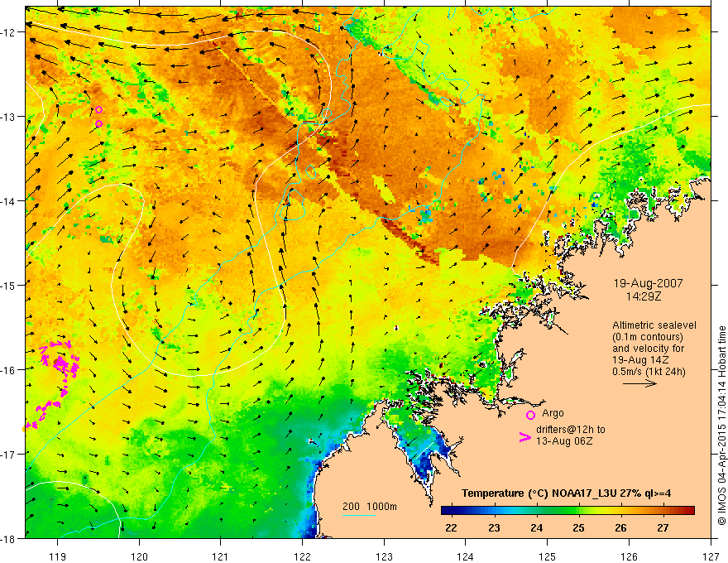Click color bar tick label 22
728x563 pixels.
tap(452, 528)
